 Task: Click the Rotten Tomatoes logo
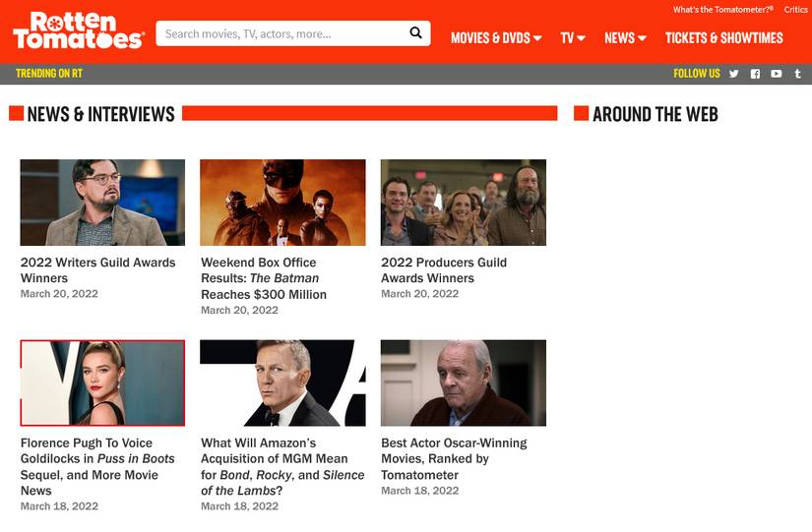(79, 30)
